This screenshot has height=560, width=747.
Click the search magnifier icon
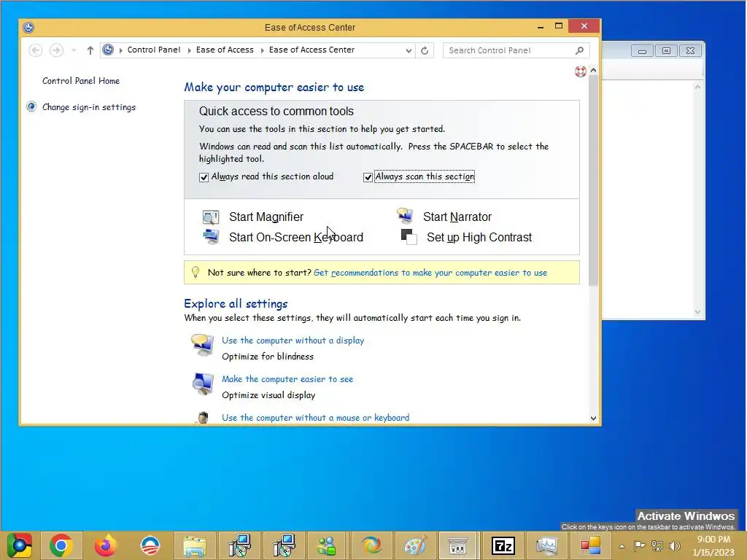pos(579,50)
